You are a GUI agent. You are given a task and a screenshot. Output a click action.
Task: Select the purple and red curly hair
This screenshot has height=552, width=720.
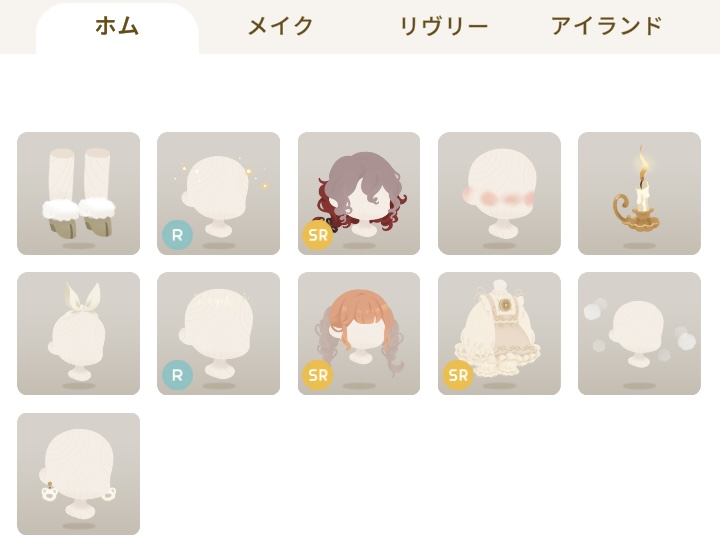click(359, 193)
